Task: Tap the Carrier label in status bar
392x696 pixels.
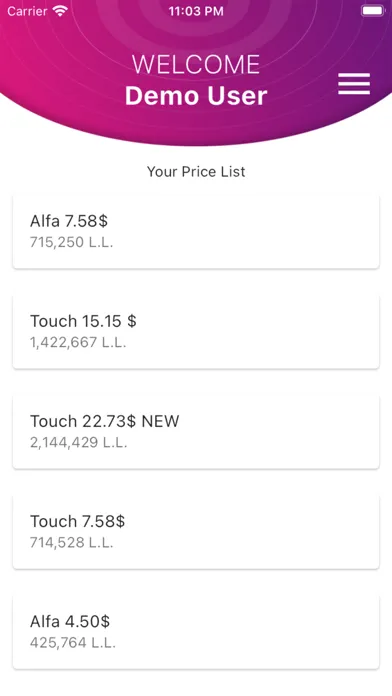Action: click(x=27, y=11)
